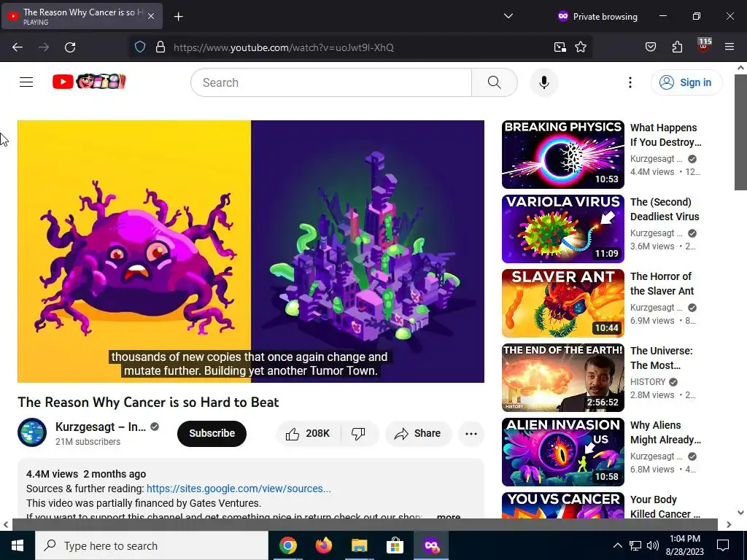Click the YouTube search input field

331,82
